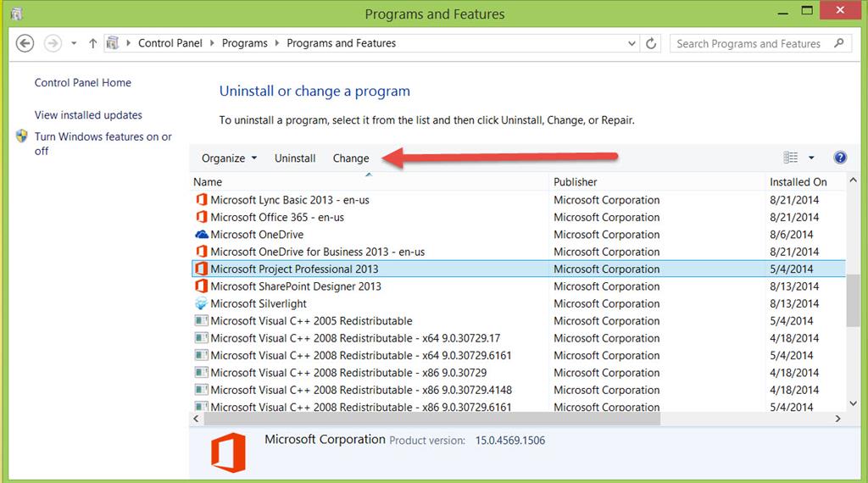This screenshot has height=483, width=868.
Task: Expand the chevron after Control Panel breadcrumb
Action: point(212,43)
